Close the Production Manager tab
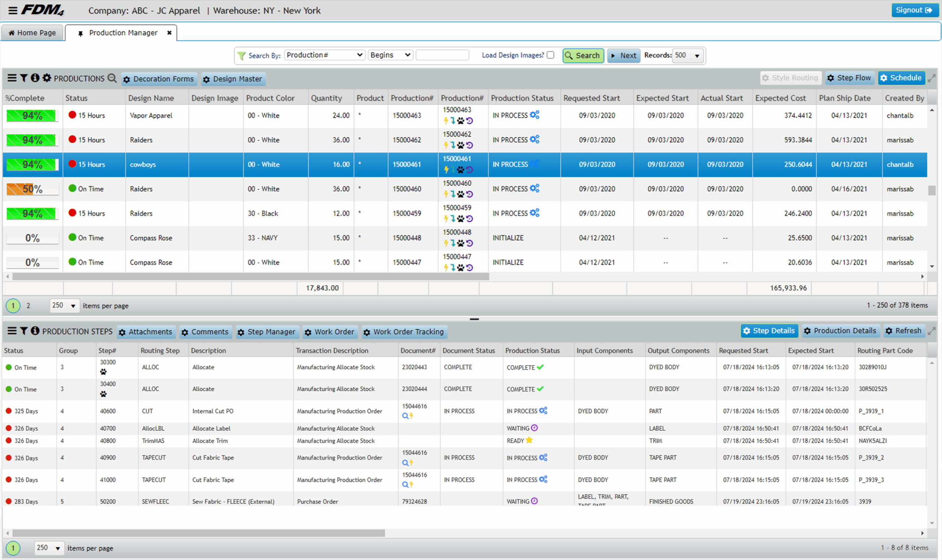The height and width of the screenshot is (560, 942). (170, 33)
